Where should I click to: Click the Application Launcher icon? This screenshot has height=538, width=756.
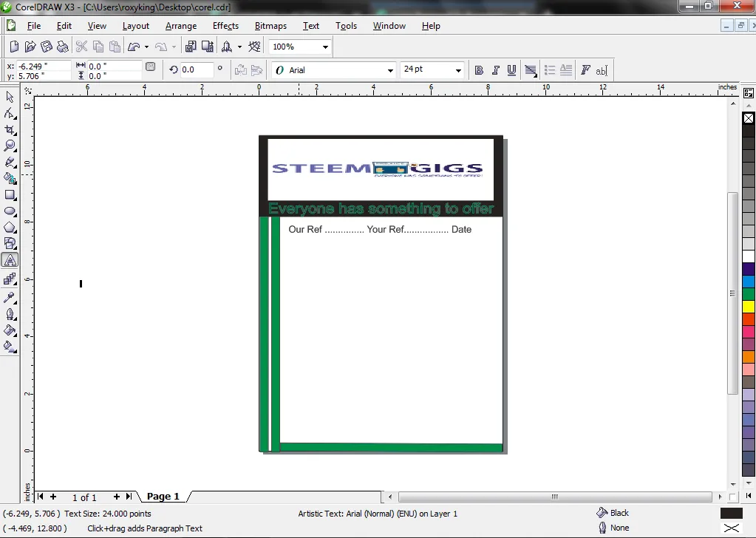click(x=227, y=47)
